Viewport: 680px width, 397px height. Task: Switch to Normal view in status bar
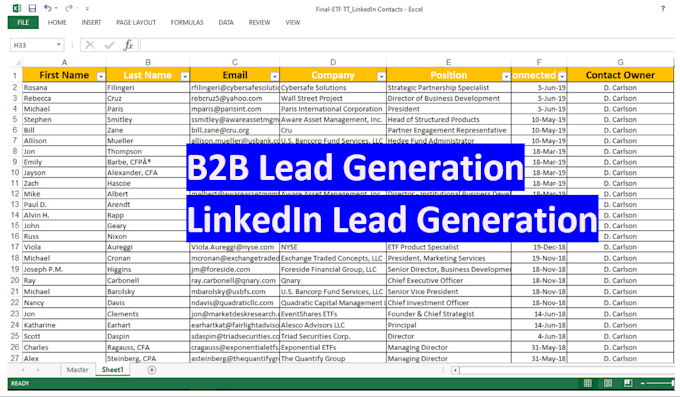click(x=588, y=383)
